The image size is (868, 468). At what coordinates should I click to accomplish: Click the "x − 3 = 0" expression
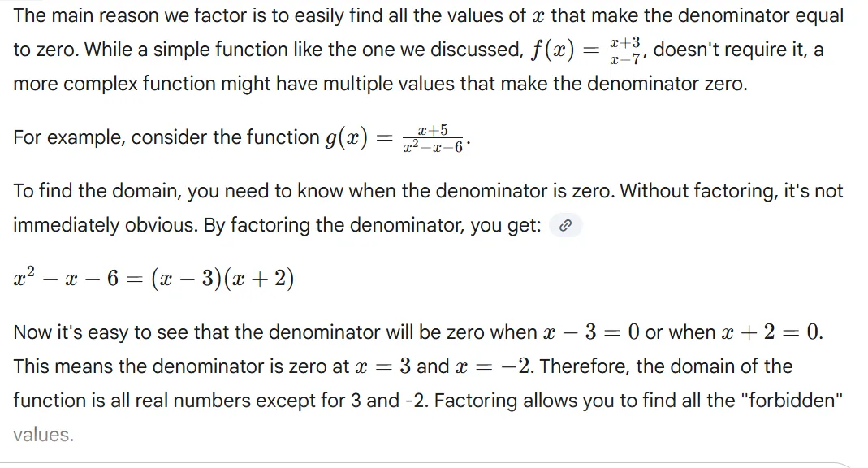tap(591, 332)
